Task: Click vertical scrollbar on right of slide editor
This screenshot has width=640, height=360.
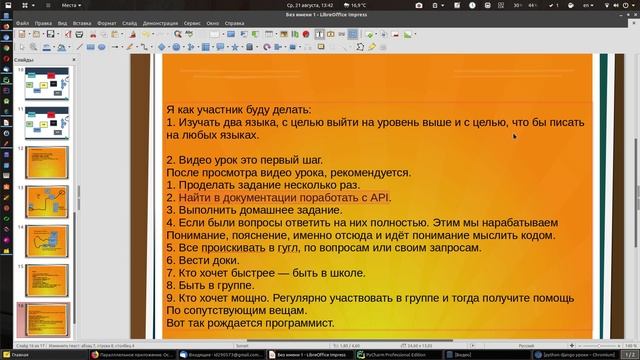Action: pos(636,193)
